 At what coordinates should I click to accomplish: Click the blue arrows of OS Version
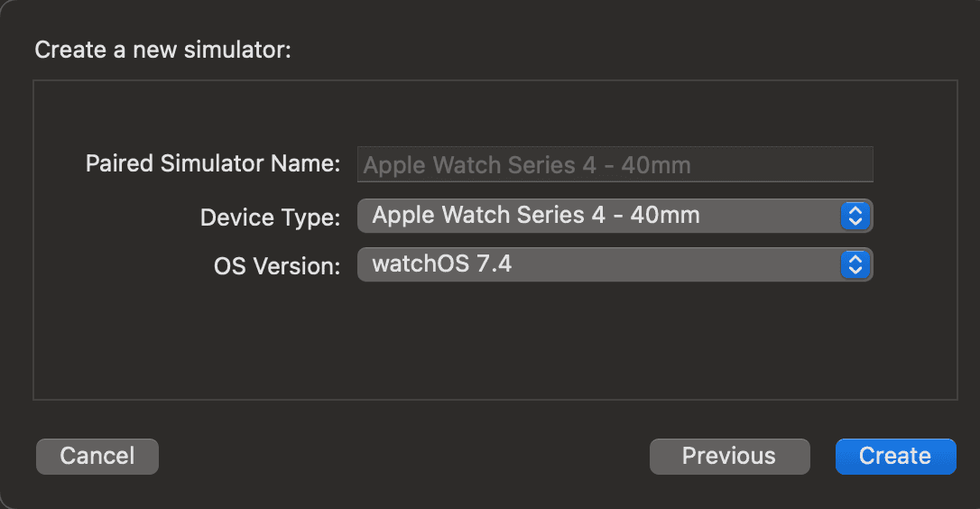(x=855, y=264)
